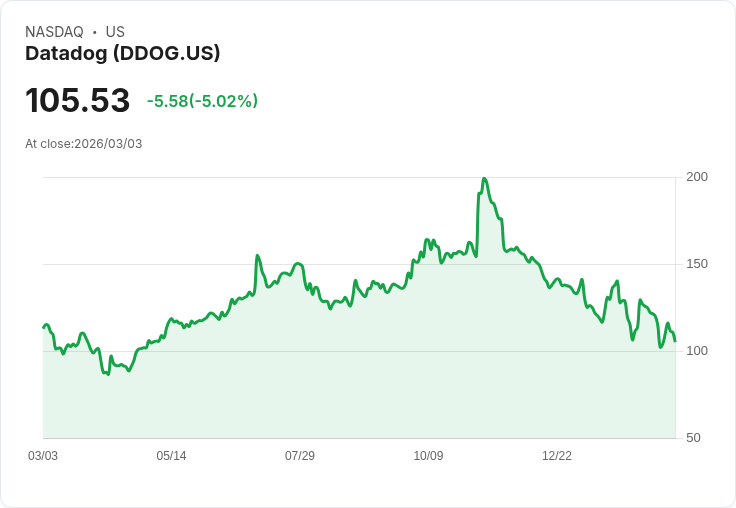Click the NASDAQ exchange label
The image size is (736, 508).
tap(54, 32)
